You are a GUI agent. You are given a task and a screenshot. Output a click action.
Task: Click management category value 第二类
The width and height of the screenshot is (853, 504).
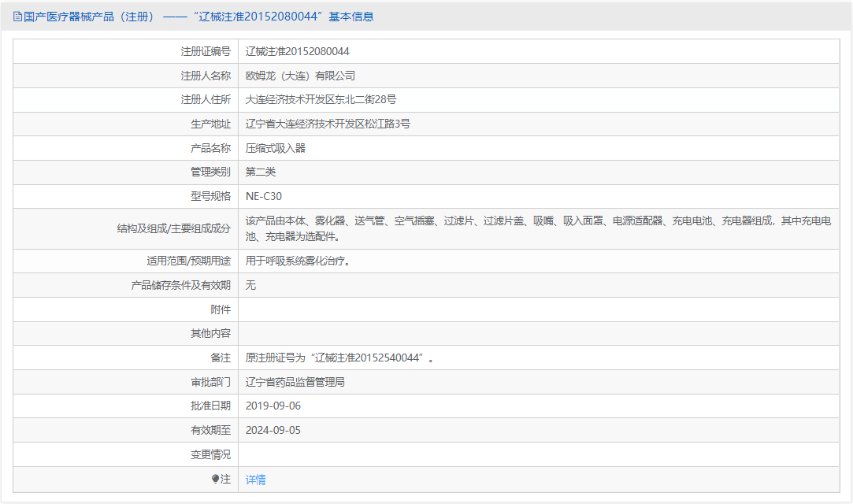pyautogui.click(x=261, y=172)
